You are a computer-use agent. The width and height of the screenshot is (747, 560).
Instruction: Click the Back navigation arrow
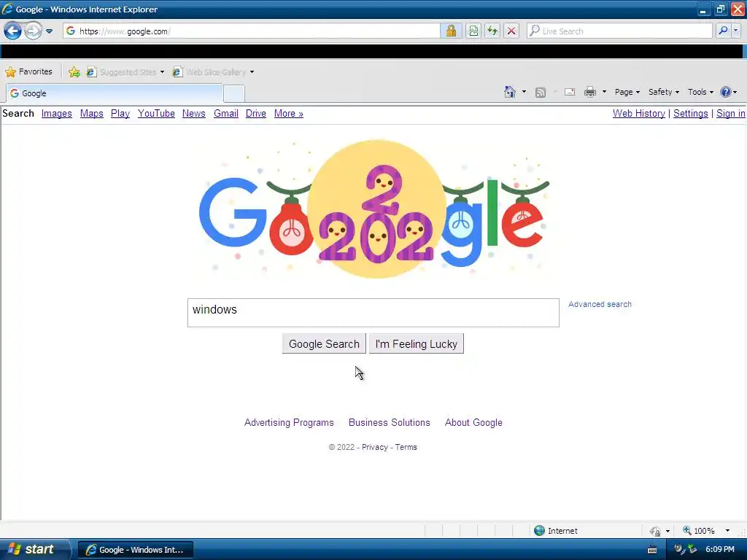pos(13,31)
